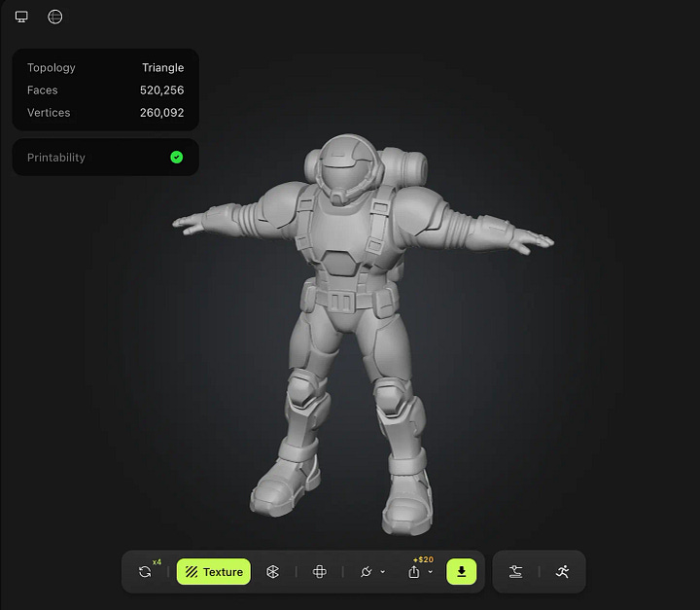This screenshot has height=610, width=700.
Task: Click the Topology label
Action: 51,67
